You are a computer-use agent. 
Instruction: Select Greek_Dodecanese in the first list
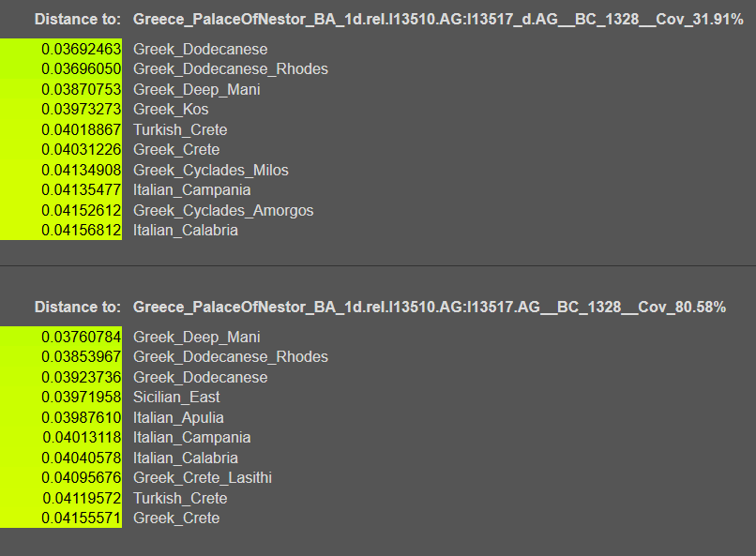pyautogui.click(x=200, y=49)
